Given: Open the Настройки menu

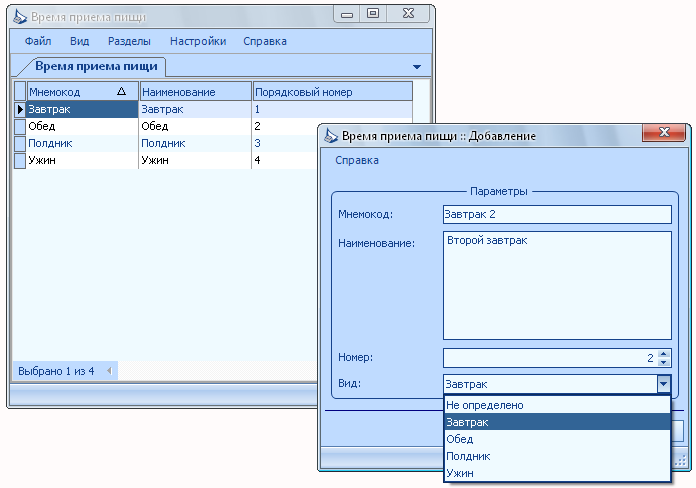Looking at the screenshot, I should point(198,41).
